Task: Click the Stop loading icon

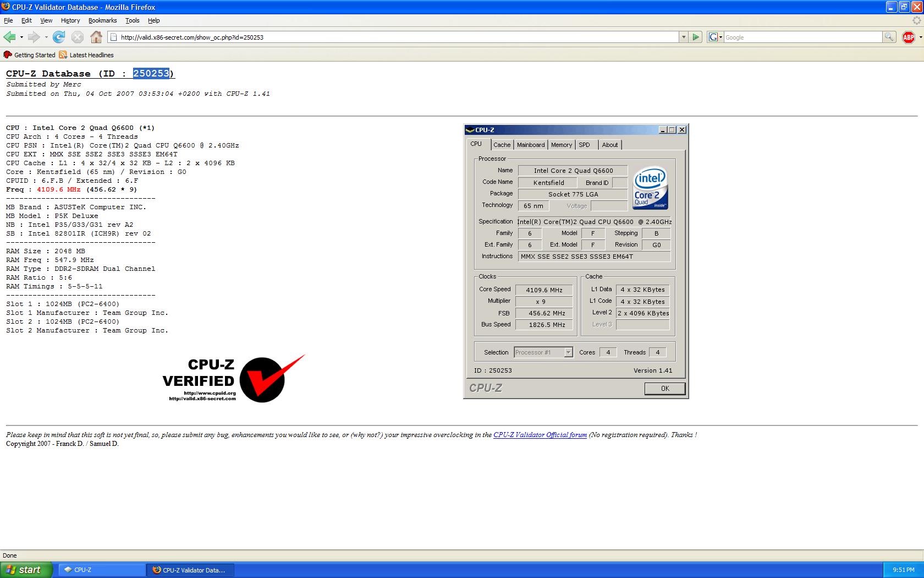Action: pyautogui.click(x=78, y=37)
